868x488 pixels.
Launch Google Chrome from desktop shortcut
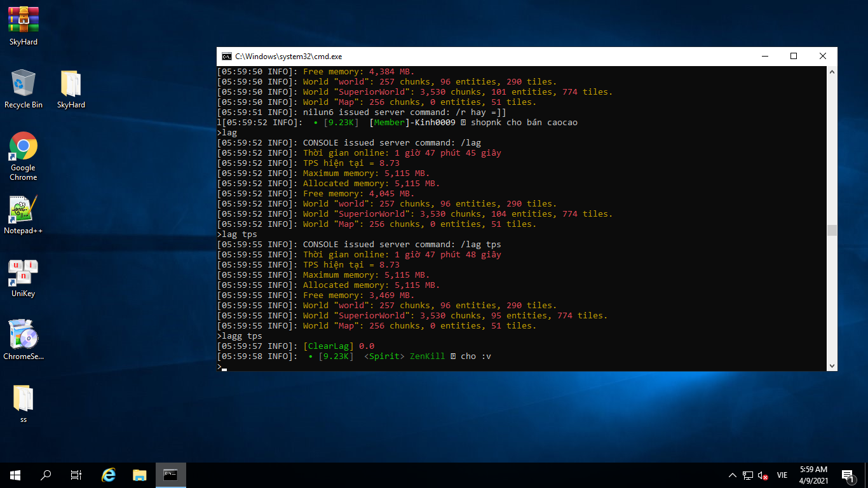click(24, 147)
